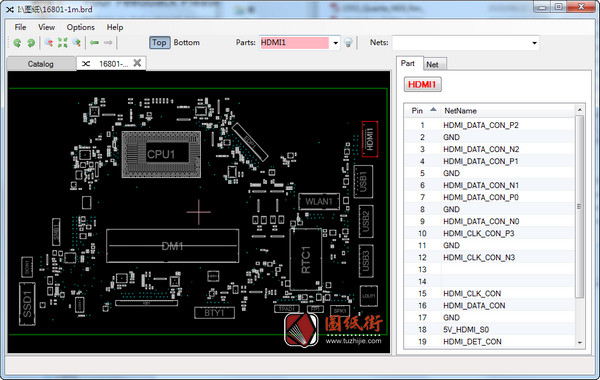
Task: Click the USB1 connector on the board
Action: pyautogui.click(x=363, y=182)
